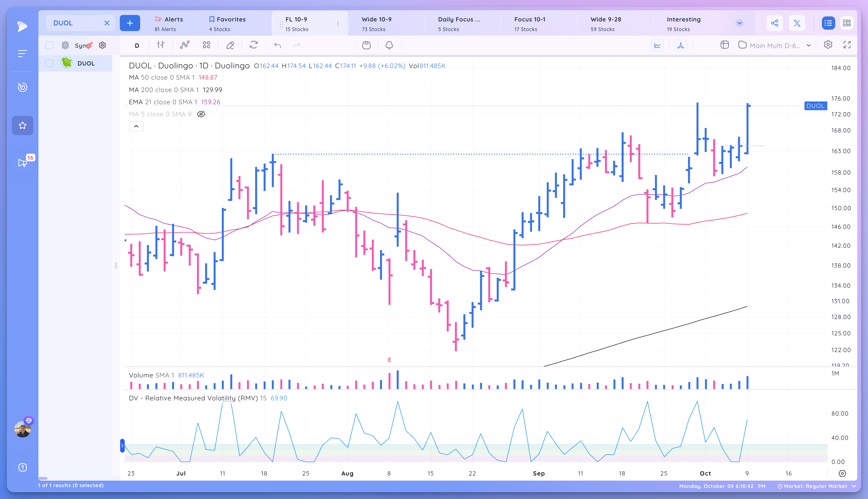Open the star favorites sidebar icon
This screenshot has height=499, width=868.
point(22,125)
